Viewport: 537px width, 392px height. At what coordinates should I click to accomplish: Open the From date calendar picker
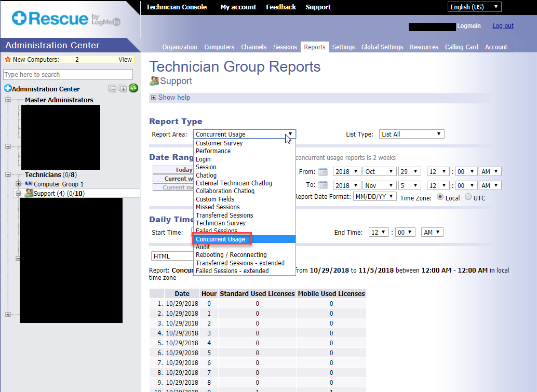pyautogui.click(x=323, y=171)
